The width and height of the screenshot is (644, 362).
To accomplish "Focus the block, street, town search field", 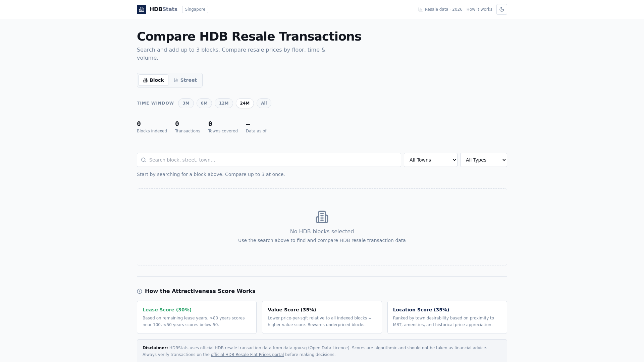I will click(x=269, y=160).
